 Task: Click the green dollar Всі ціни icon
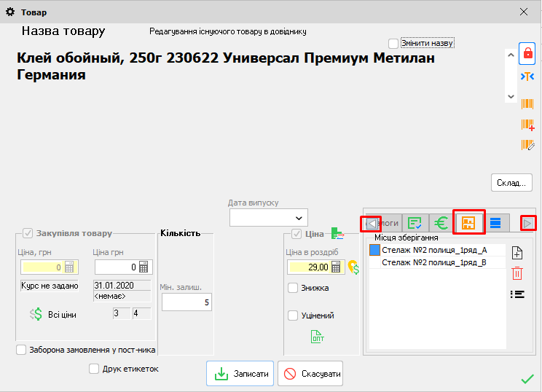pos(36,314)
